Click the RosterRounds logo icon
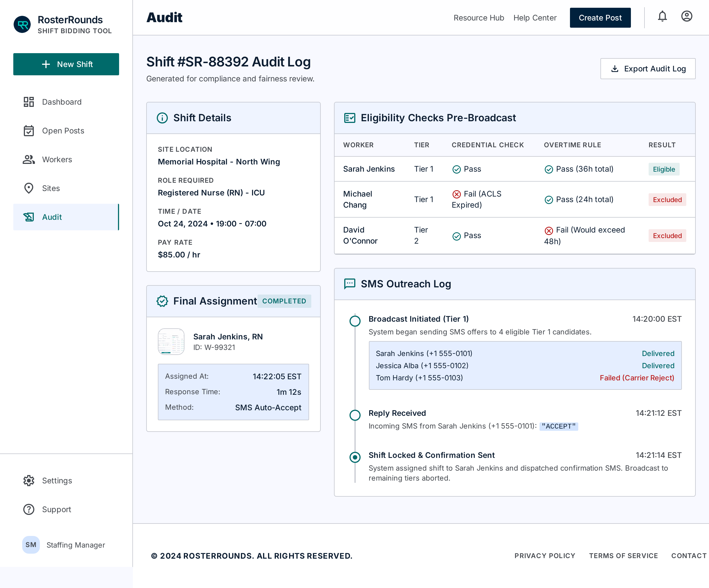The image size is (709, 588). (x=22, y=25)
